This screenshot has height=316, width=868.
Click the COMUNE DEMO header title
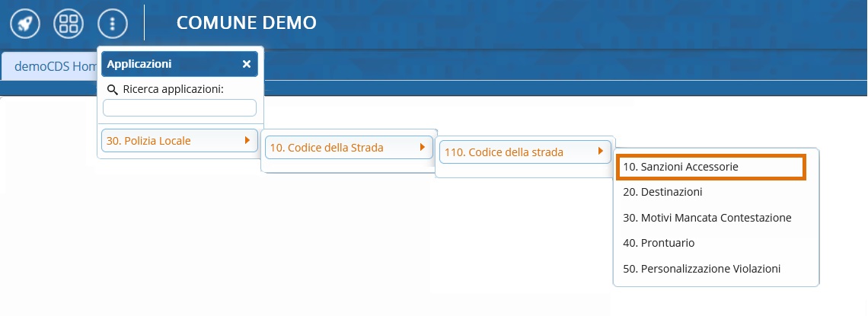pos(246,23)
